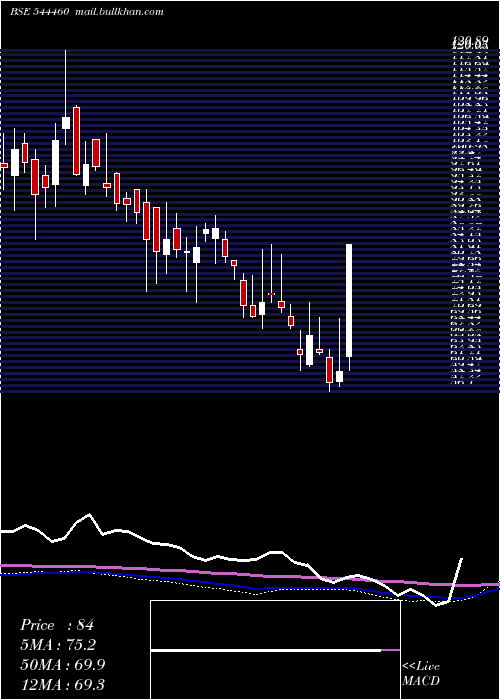The image size is (500, 700).
Task: Select the 12MA : 69.3 value
Action: click(62, 684)
